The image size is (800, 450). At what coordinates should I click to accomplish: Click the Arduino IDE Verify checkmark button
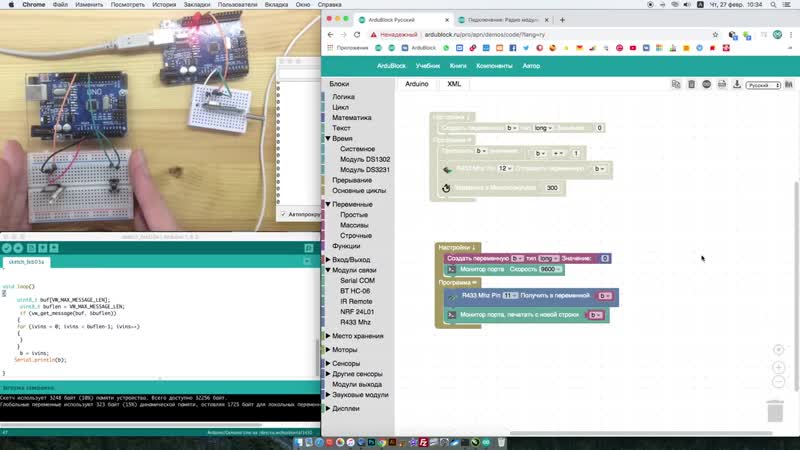tap(7, 248)
